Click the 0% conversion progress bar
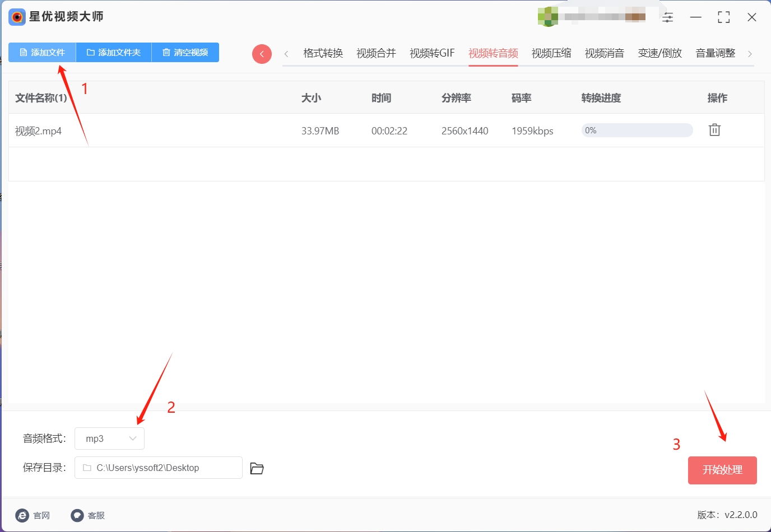The height and width of the screenshot is (532, 771). click(x=637, y=130)
